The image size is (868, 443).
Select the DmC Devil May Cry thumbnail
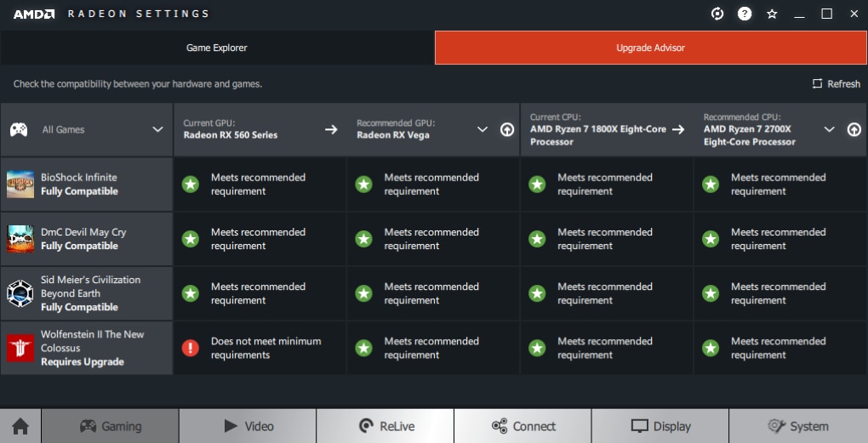[20, 239]
